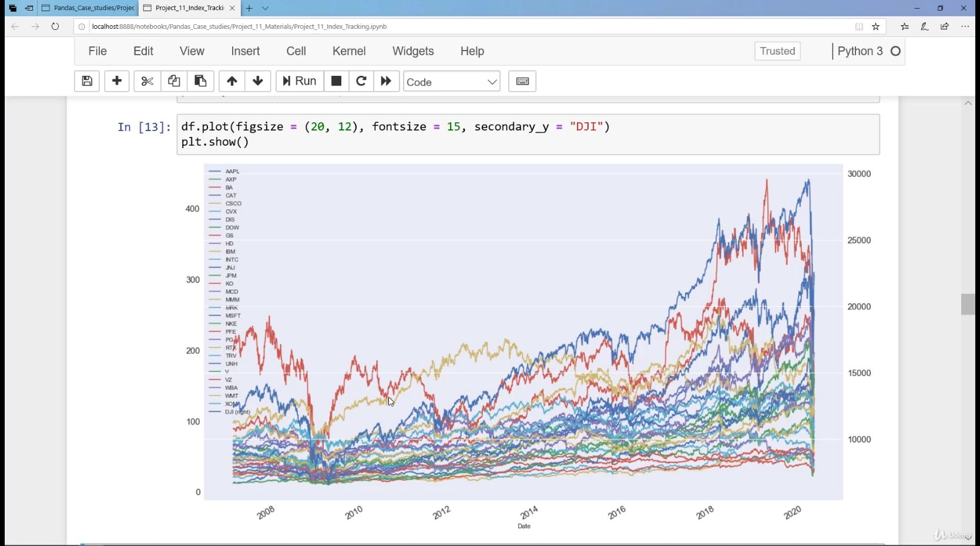Interrupt the kernel with stop icon

(336, 81)
